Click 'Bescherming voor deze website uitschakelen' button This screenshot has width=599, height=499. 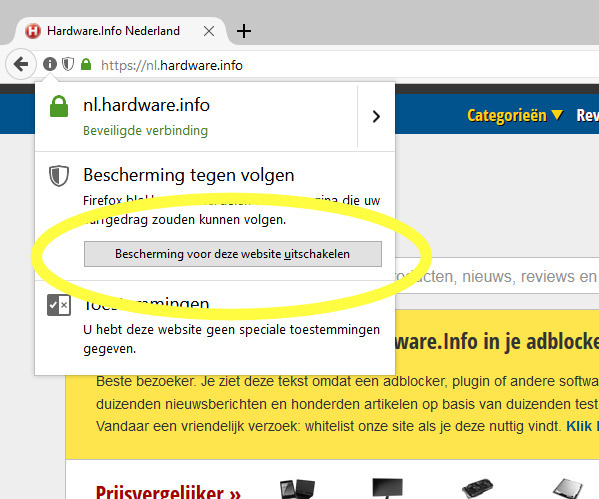(x=233, y=254)
